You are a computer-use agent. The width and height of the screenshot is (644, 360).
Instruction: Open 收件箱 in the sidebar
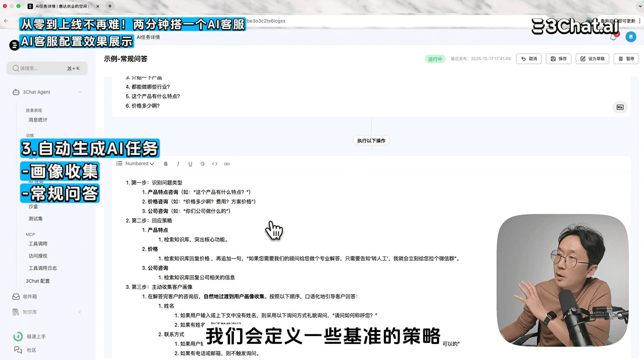point(30,297)
